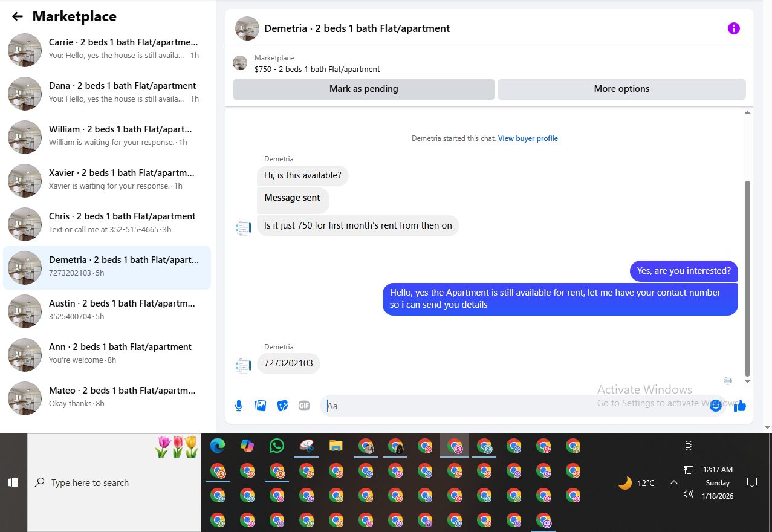Open Xavier's conversation
772x532 pixels.
tap(107, 180)
